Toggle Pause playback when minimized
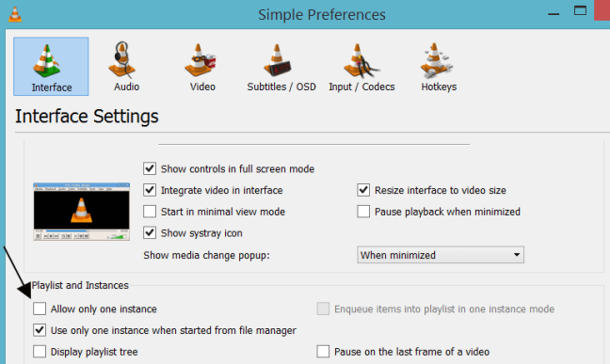This screenshot has height=364, width=610. (363, 212)
